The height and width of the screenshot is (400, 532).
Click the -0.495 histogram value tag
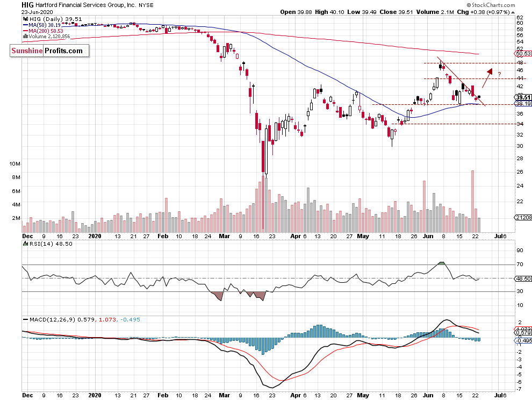click(x=523, y=340)
